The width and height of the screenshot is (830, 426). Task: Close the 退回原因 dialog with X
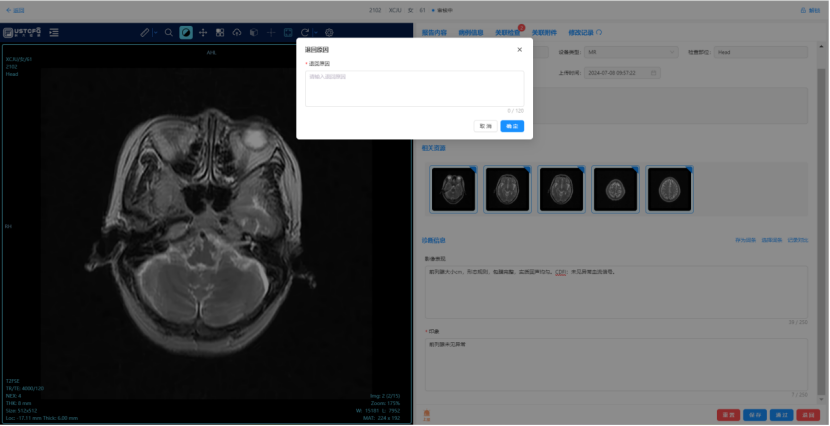click(519, 49)
